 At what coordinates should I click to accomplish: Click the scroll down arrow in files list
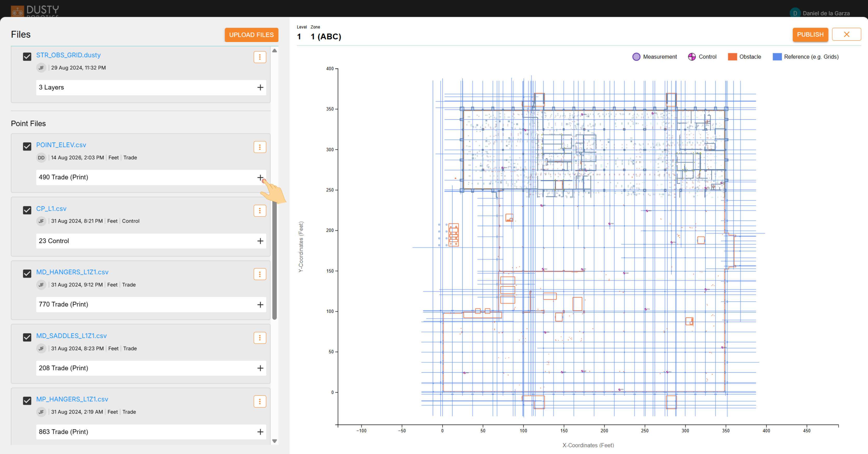(275, 441)
